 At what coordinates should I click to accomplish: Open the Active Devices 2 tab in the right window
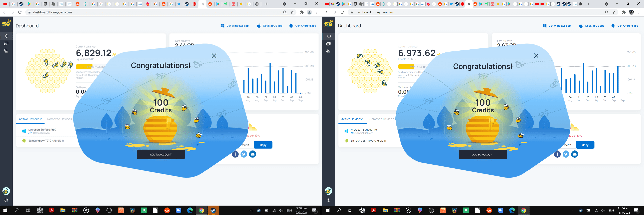353,119
